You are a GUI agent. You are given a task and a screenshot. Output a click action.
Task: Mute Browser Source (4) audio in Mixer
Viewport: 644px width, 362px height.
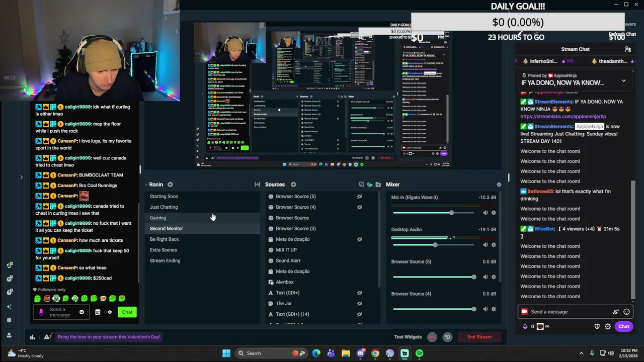[485, 309]
